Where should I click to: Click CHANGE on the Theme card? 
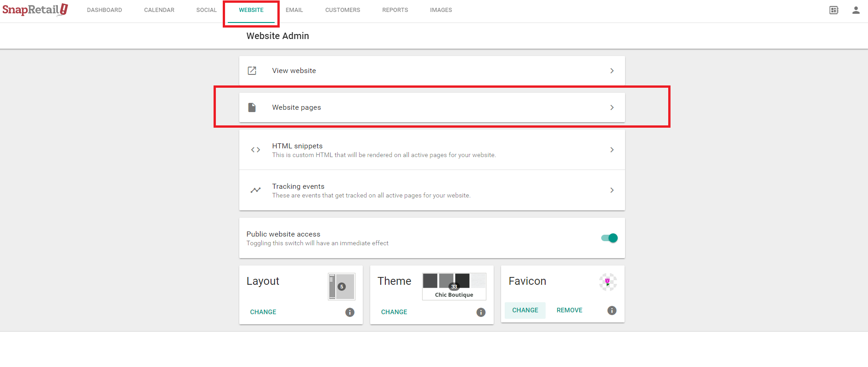point(394,312)
